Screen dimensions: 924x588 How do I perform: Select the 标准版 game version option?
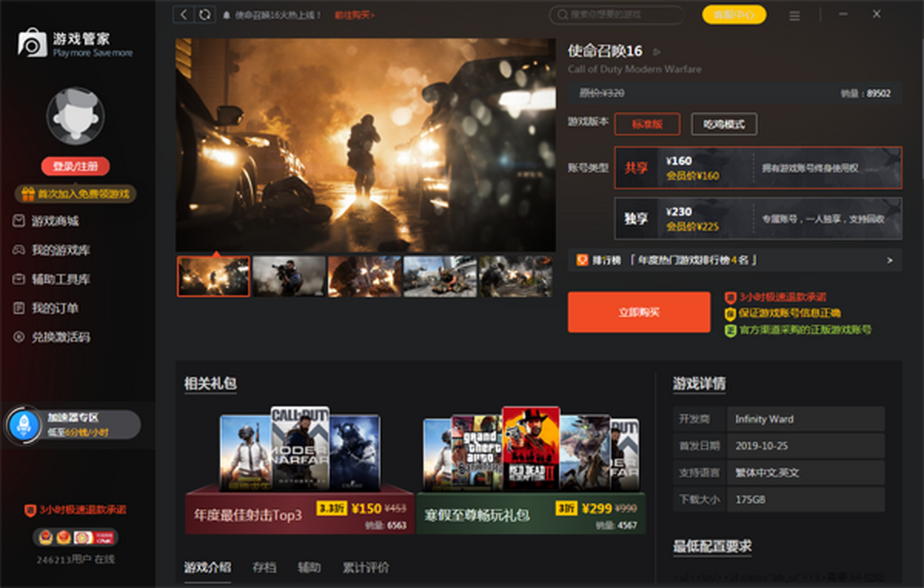pos(647,124)
